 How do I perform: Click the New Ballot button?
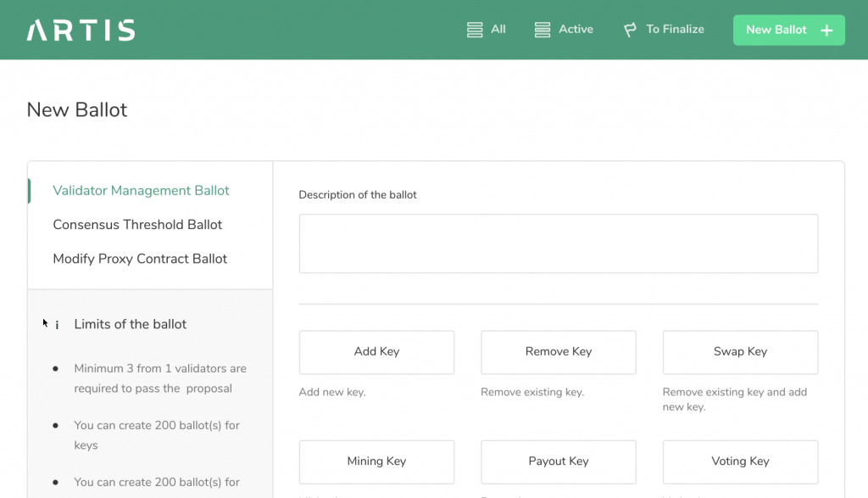[789, 30]
